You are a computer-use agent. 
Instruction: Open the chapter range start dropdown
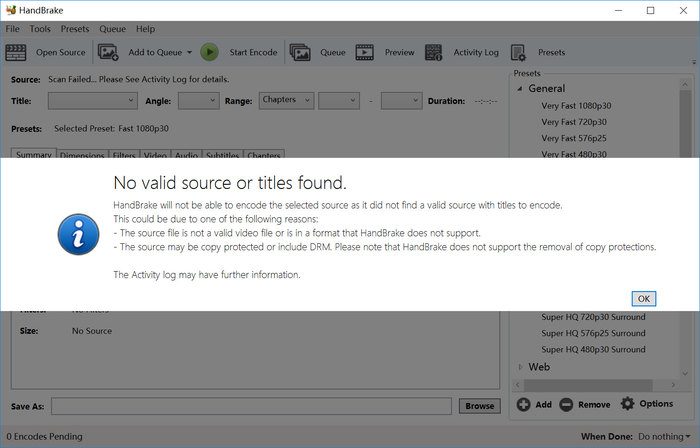click(339, 100)
